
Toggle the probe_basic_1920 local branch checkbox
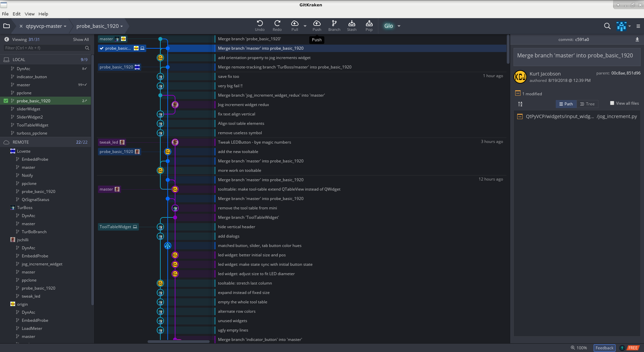[6, 101]
